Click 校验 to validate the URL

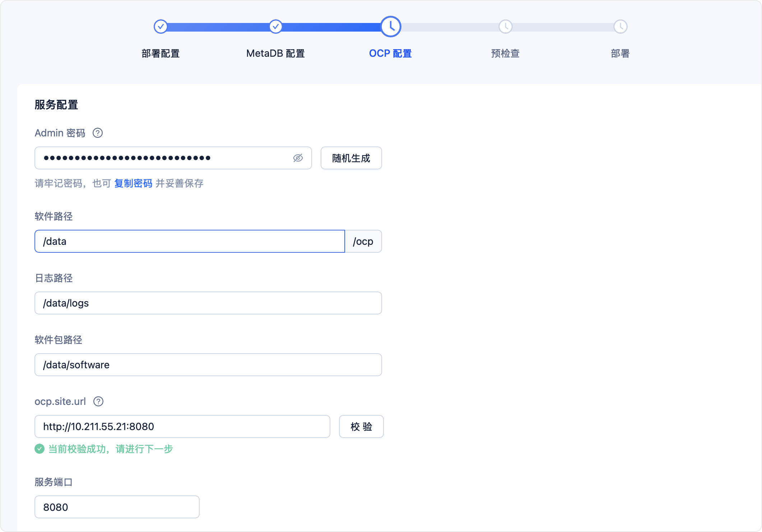(x=361, y=426)
